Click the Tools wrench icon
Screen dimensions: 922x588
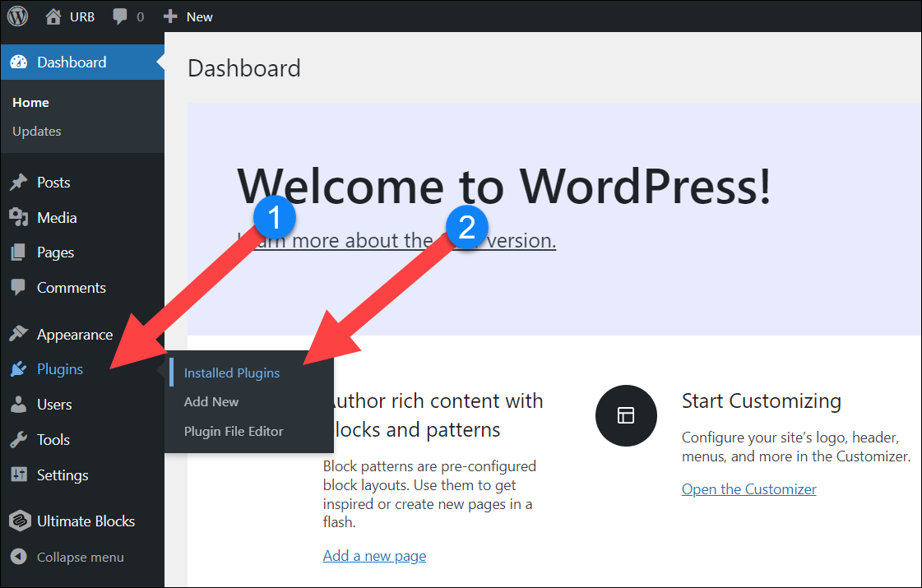[x=19, y=439]
